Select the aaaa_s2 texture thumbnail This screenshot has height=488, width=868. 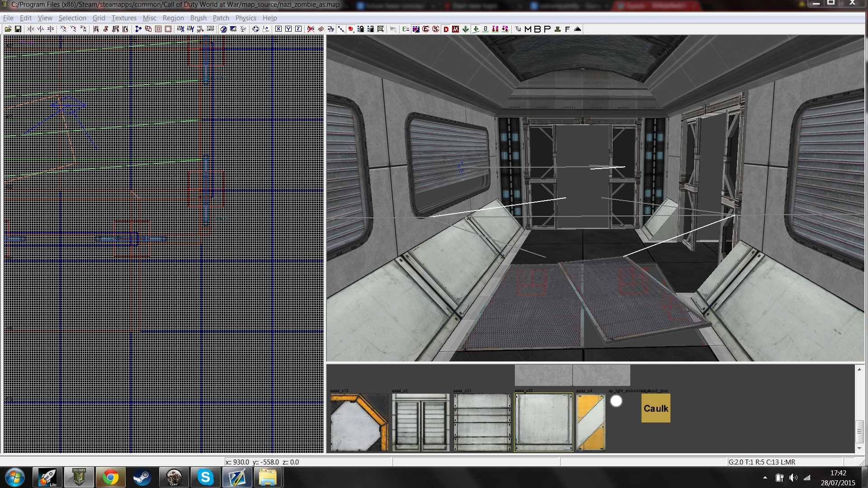[420, 422]
